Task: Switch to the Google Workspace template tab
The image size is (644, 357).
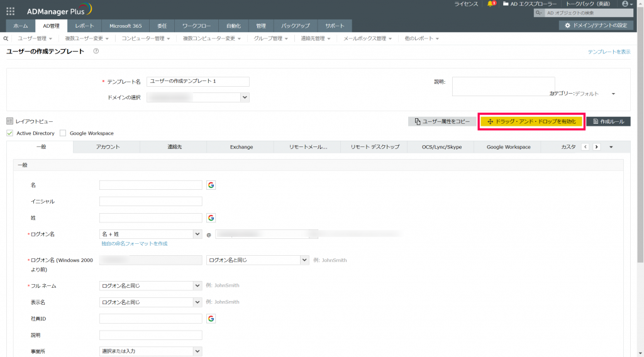Action: point(508,147)
